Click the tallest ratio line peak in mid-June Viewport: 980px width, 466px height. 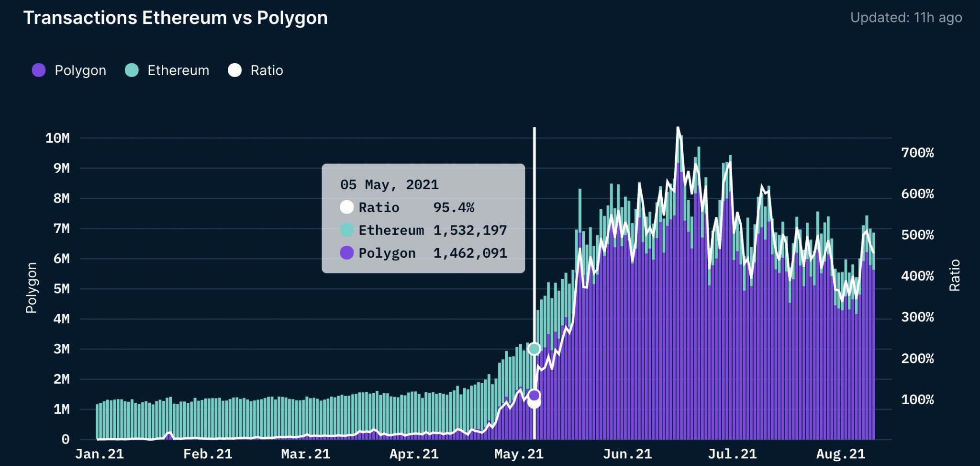pyautogui.click(x=678, y=128)
